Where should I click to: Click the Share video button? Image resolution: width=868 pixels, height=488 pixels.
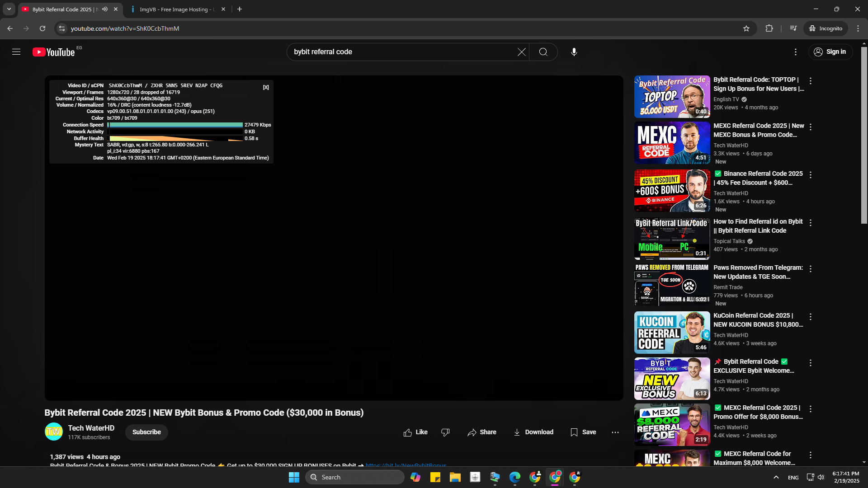tap(482, 432)
